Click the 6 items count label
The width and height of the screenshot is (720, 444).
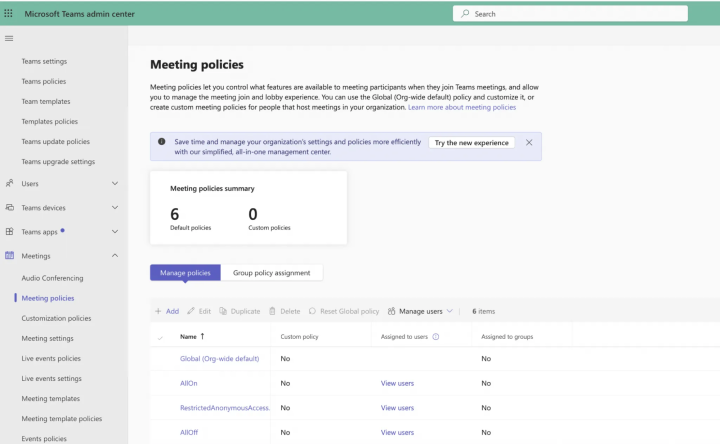(484, 311)
